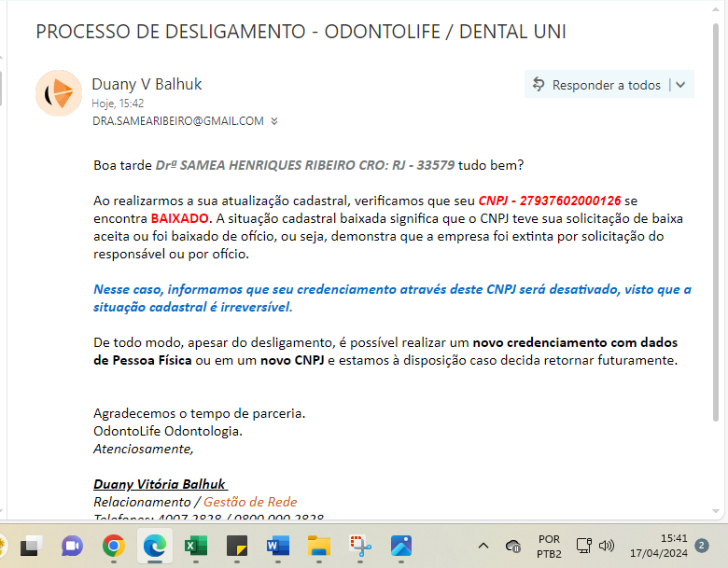Show hidden system tray icons

[483, 546]
